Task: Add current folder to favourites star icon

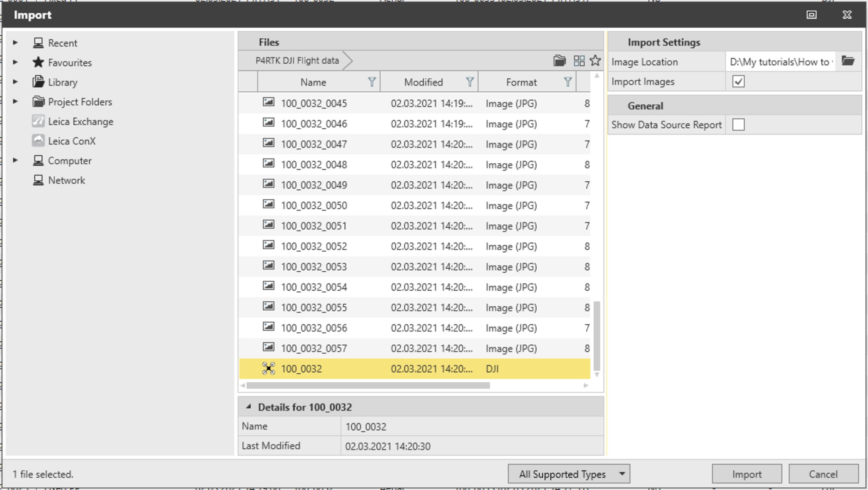Action: pos(595,60)
